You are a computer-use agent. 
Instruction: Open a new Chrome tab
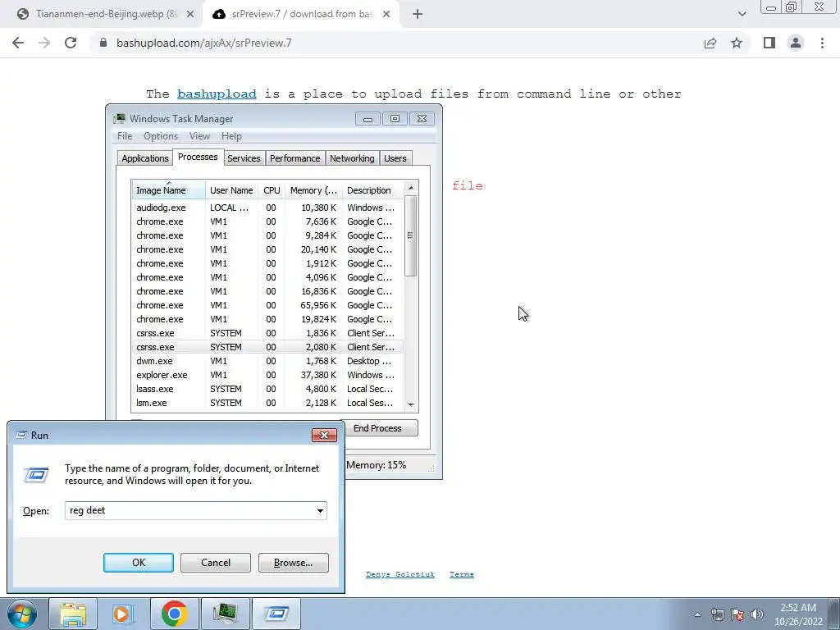(x=418, y=14)
